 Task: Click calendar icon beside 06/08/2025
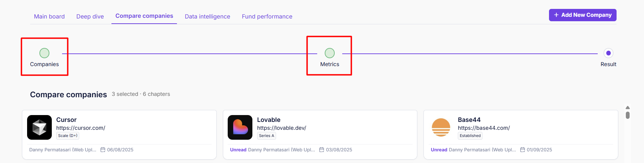point(103,150)
